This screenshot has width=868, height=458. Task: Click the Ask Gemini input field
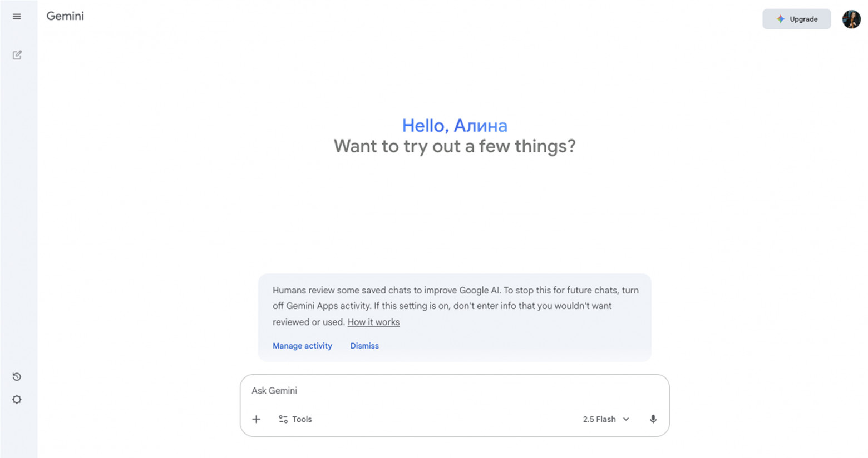(389, 391)
